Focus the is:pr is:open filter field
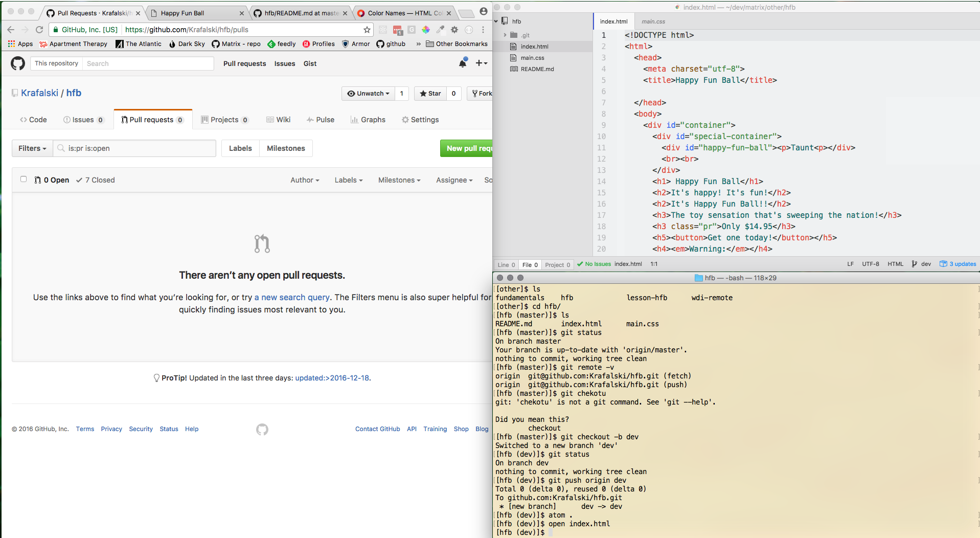Viewport: 980px width, 538px height. click(x=134, y=148)
